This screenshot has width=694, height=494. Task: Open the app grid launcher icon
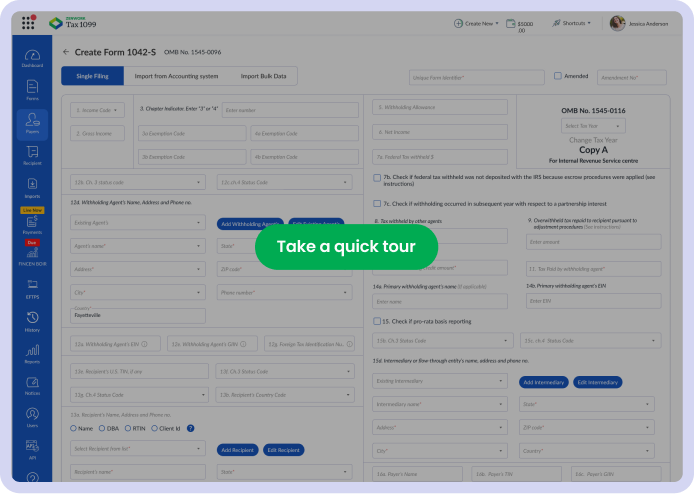point(28,22)
